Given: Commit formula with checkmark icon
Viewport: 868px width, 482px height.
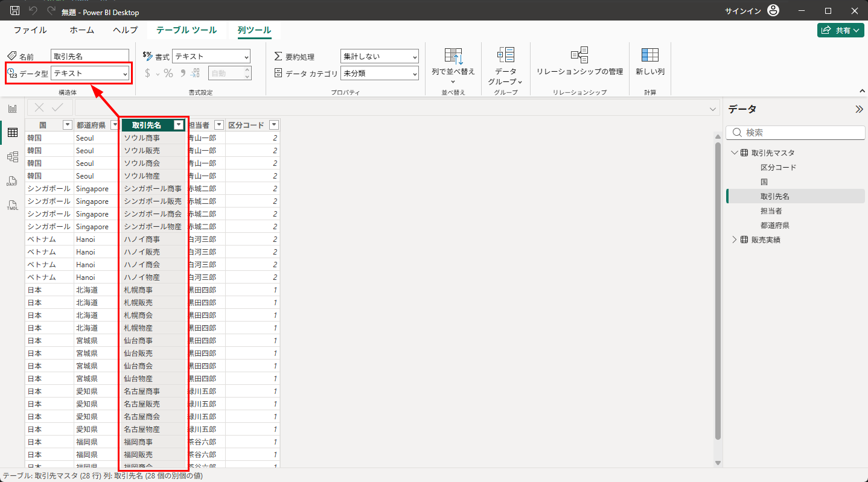Looking at the screenshot, I should point(57,107).
